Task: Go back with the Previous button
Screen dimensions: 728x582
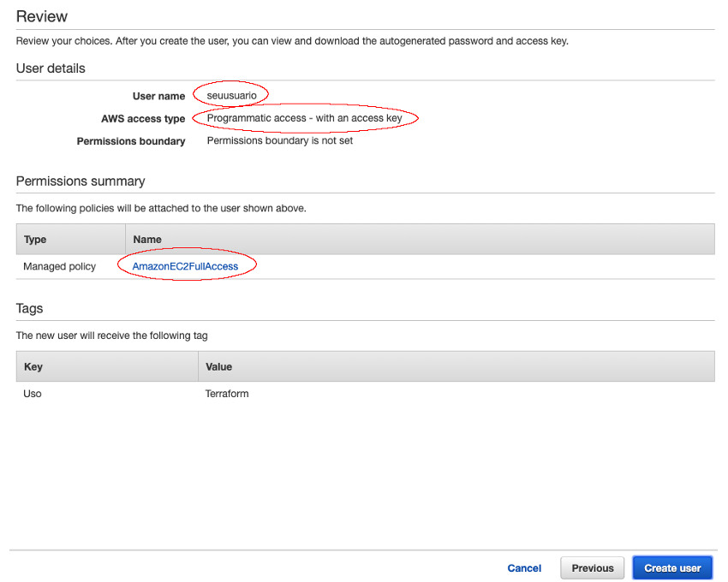Action: pos(593,567)
